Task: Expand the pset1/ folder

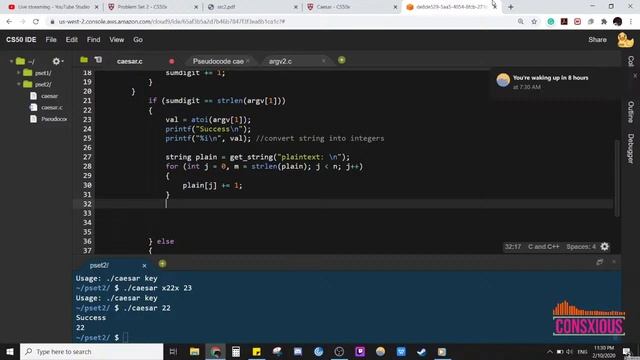Action: (18, 73)
